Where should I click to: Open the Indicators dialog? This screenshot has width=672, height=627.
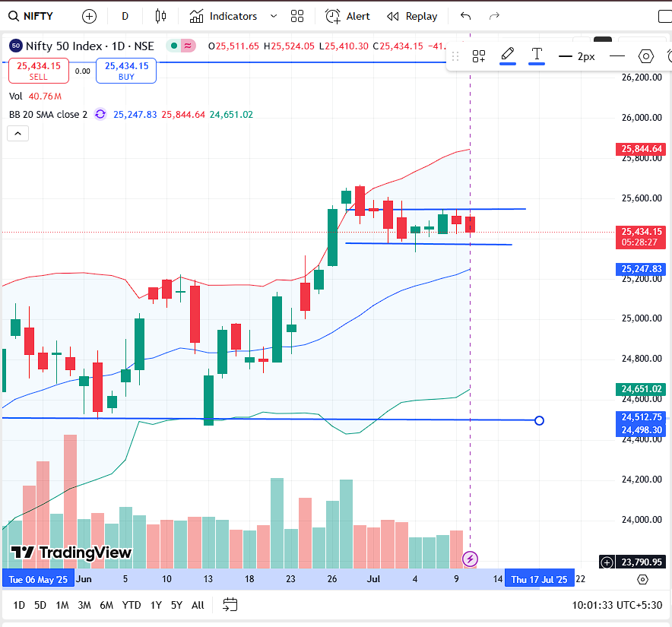tap(223, 16)
